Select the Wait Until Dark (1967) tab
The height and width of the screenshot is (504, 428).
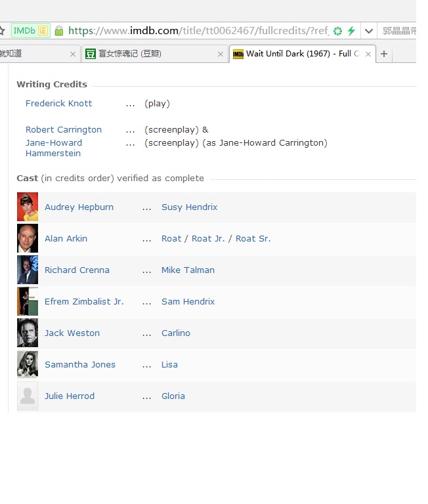click(x=299, y=54)
